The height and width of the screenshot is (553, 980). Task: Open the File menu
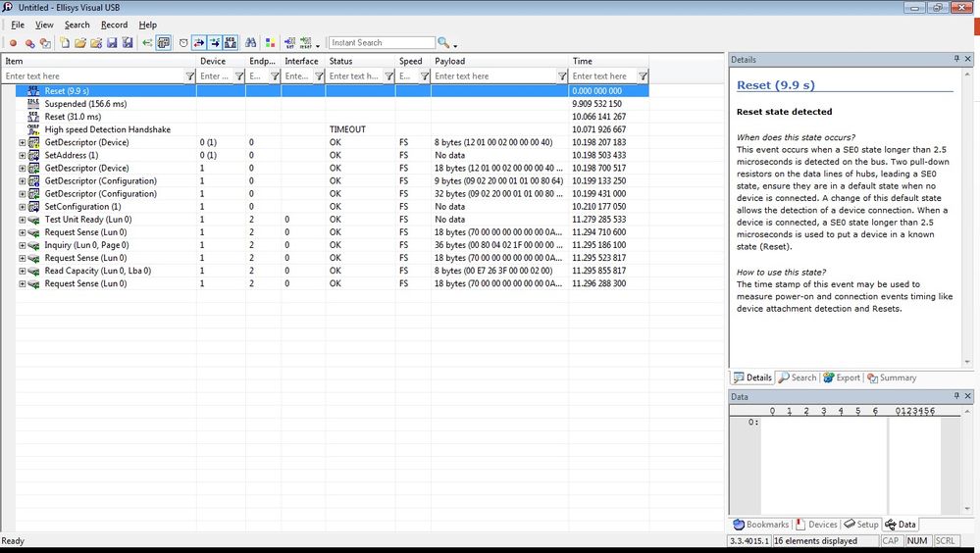(x=18, y=25)
